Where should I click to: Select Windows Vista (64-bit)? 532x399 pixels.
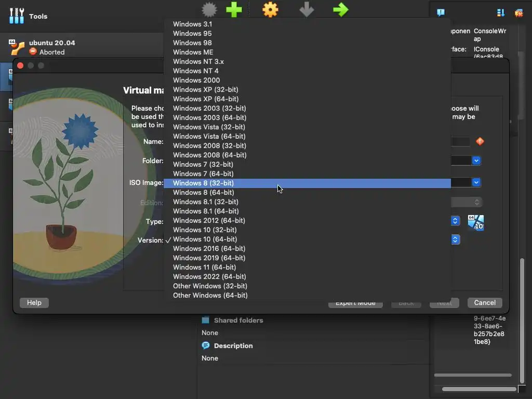coord(308,136)
